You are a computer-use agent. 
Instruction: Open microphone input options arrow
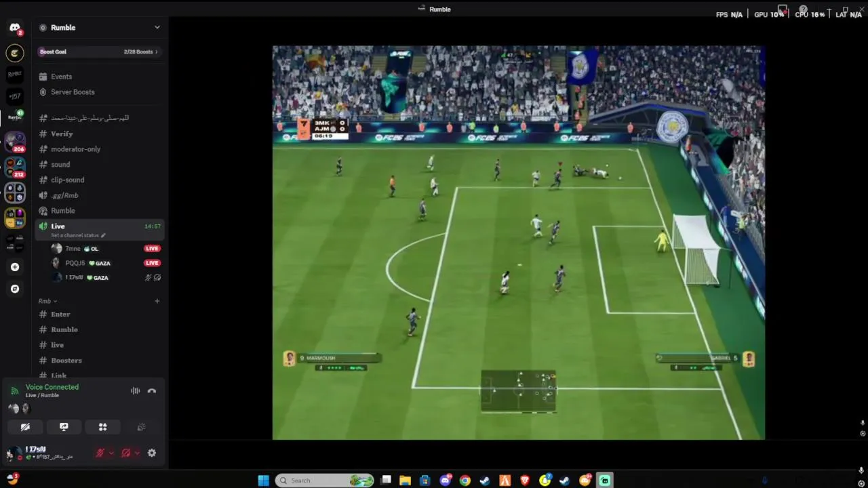111,453
